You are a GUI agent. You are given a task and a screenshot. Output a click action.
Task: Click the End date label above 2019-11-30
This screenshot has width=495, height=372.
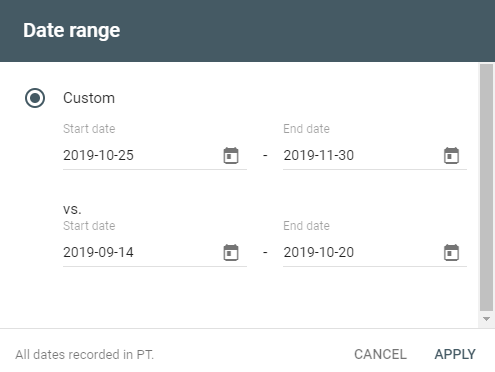pyautogui.click(x=306, y=129)
